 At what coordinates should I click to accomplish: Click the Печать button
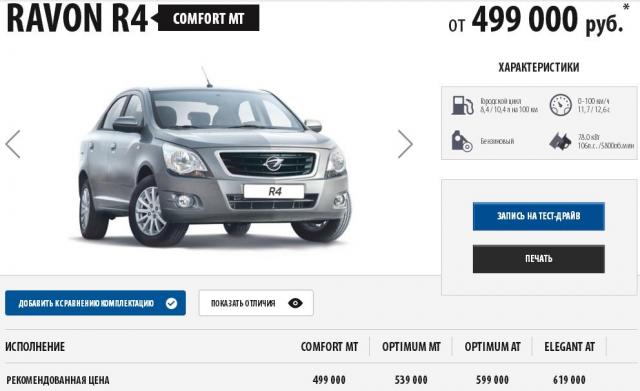click(x=538, y=259)
